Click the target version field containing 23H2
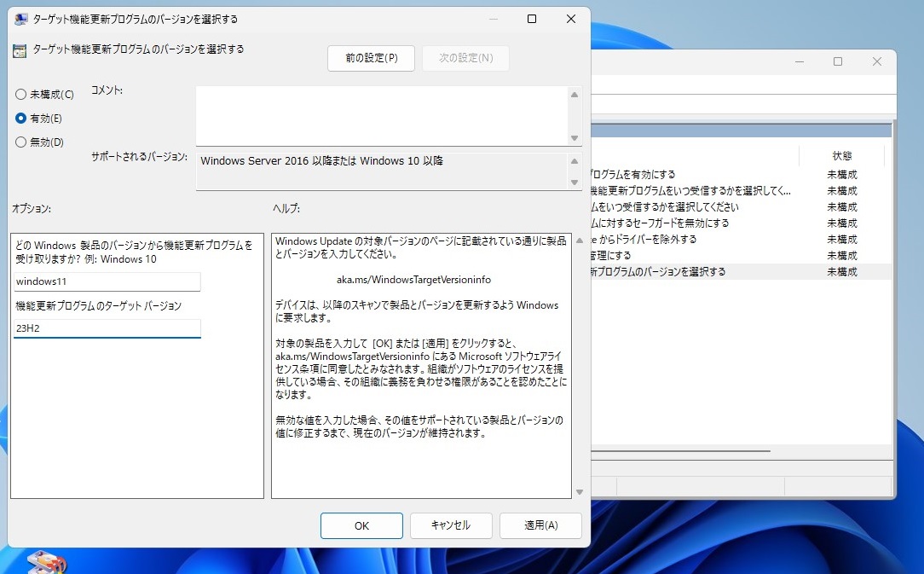 click(107, 328)
